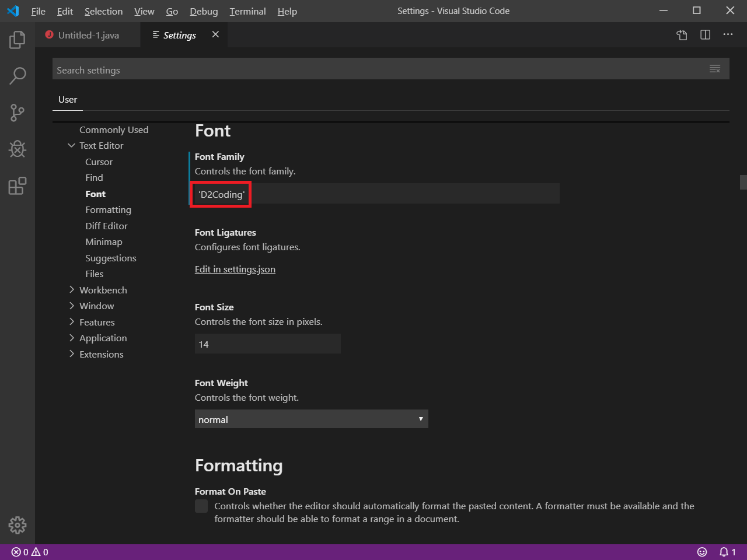
Task: Click Edit in settings.json link
Action: pyautogui.click(x=235, y=269)
